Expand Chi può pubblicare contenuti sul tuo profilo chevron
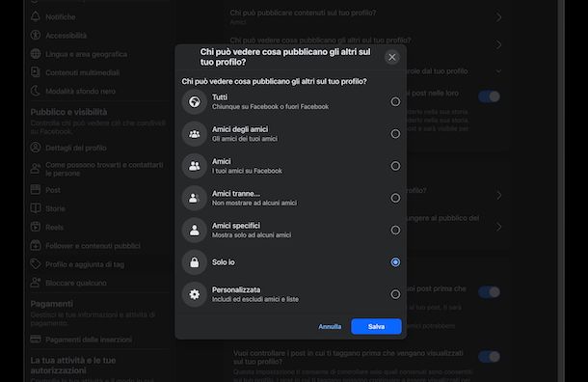This screenshot has height=382, width=588. click(x=498, y=17)
